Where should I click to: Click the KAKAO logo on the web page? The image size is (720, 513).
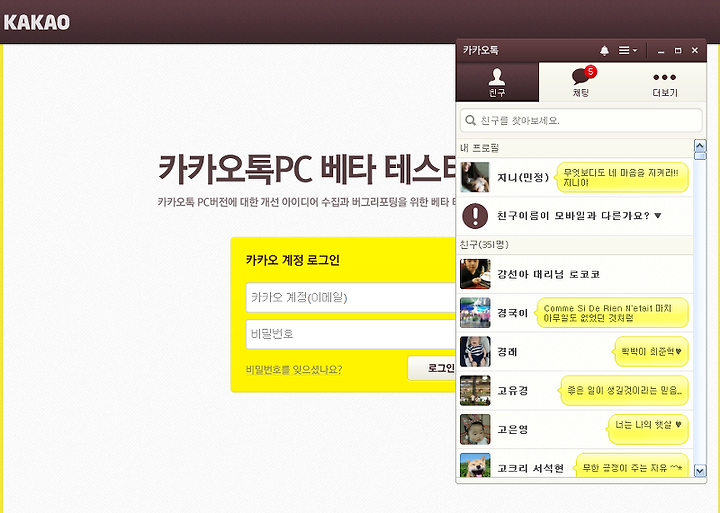(x=37, y=22)
